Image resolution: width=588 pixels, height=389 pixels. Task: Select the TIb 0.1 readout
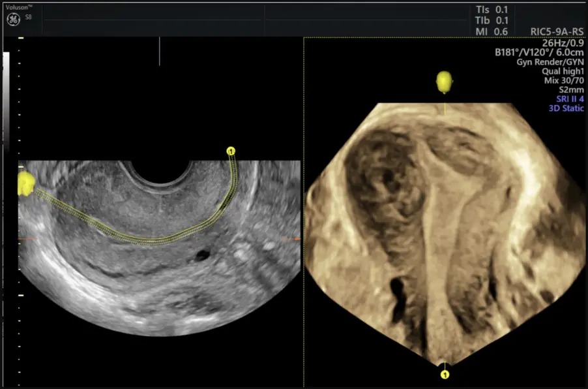[492, 21]
